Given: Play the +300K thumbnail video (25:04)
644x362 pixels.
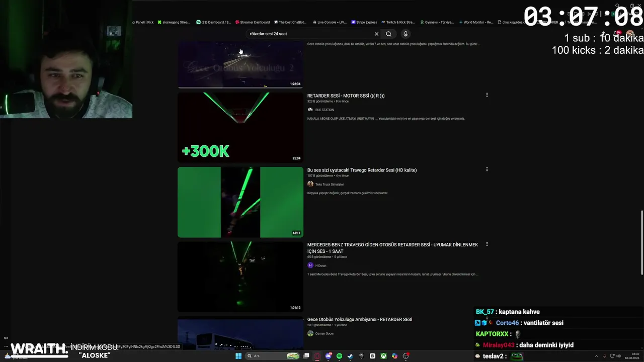Looking at the screenshot, I should coord(240,127).
